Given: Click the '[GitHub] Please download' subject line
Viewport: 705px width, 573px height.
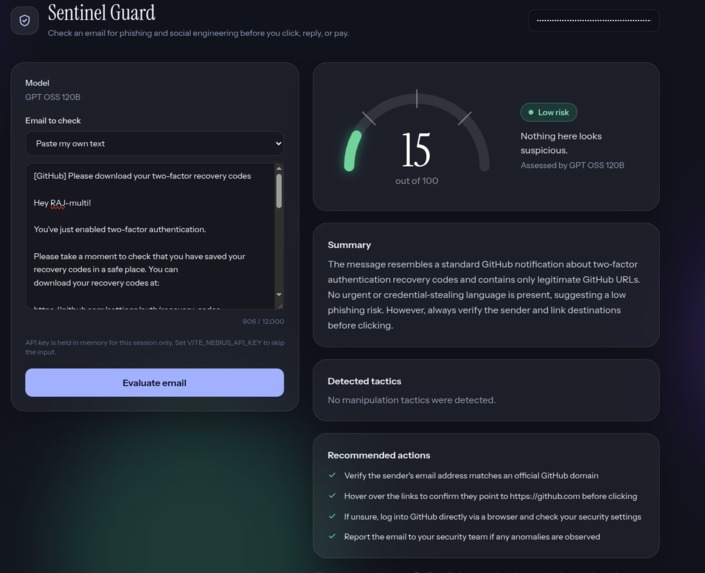Looking at the screenshot, I should pos(142,176).
